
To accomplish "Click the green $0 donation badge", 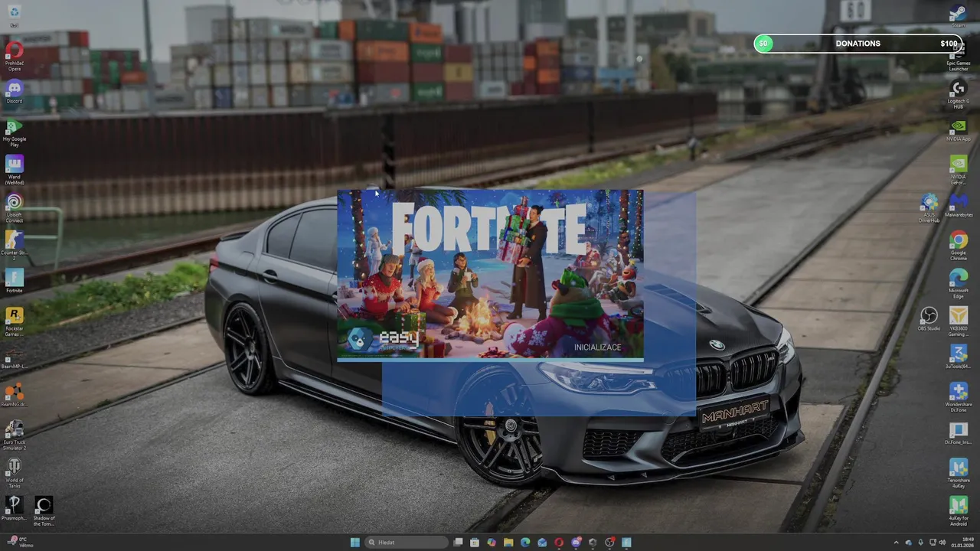I will (x=763, y=44).
